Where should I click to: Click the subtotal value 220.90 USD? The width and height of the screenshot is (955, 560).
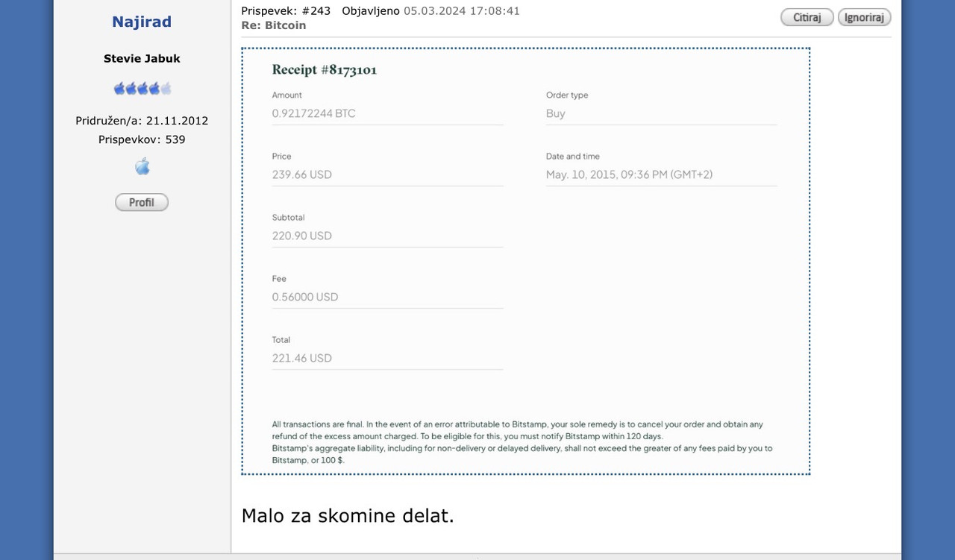pos(302,236)
